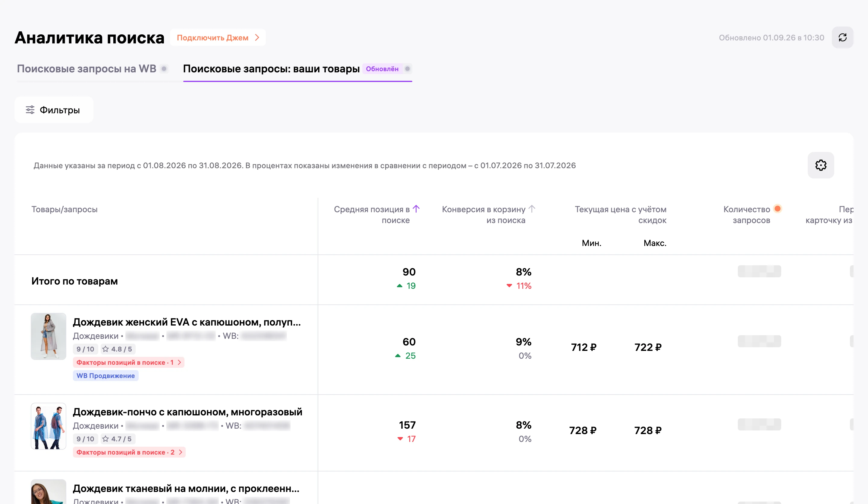Viewport: 868px width, 504px height.
Task: Click orange dot next to Количество запросов
Action: coord(777,208)
